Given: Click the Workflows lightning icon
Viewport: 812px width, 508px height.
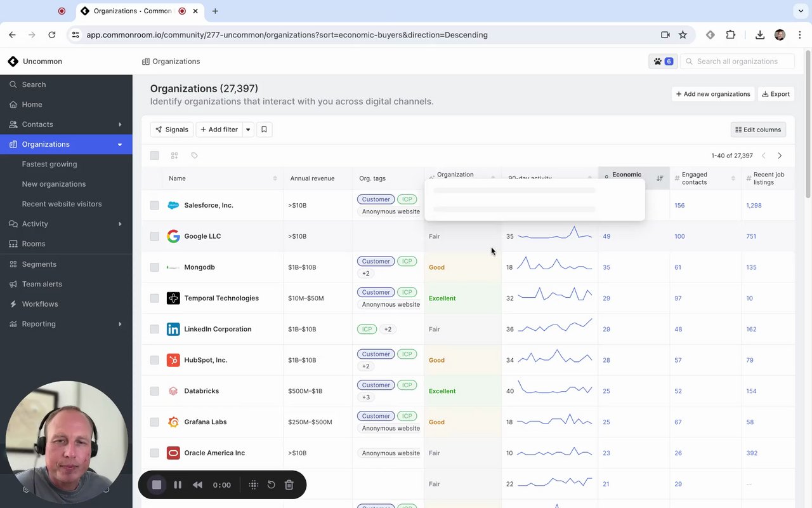Looking at the screenshot, I should [x=13, y=304].
